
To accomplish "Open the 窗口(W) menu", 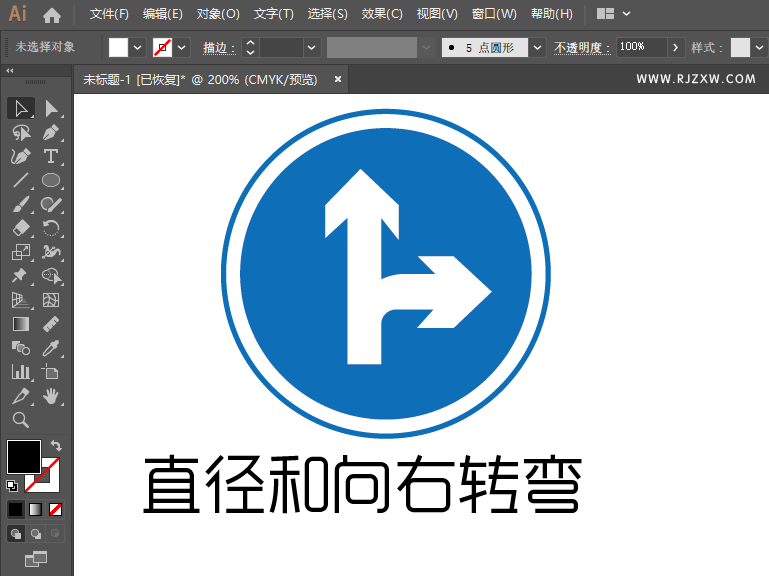I will pos(494,14).
